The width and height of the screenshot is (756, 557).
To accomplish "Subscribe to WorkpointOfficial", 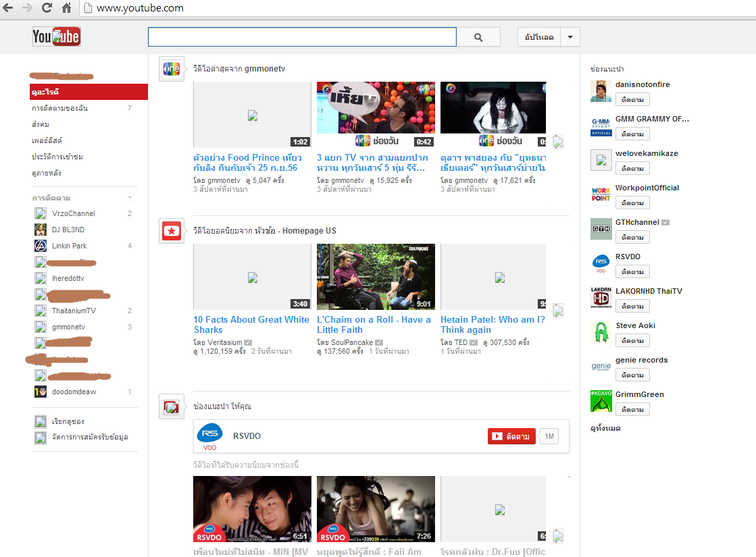I will point(632,203).
